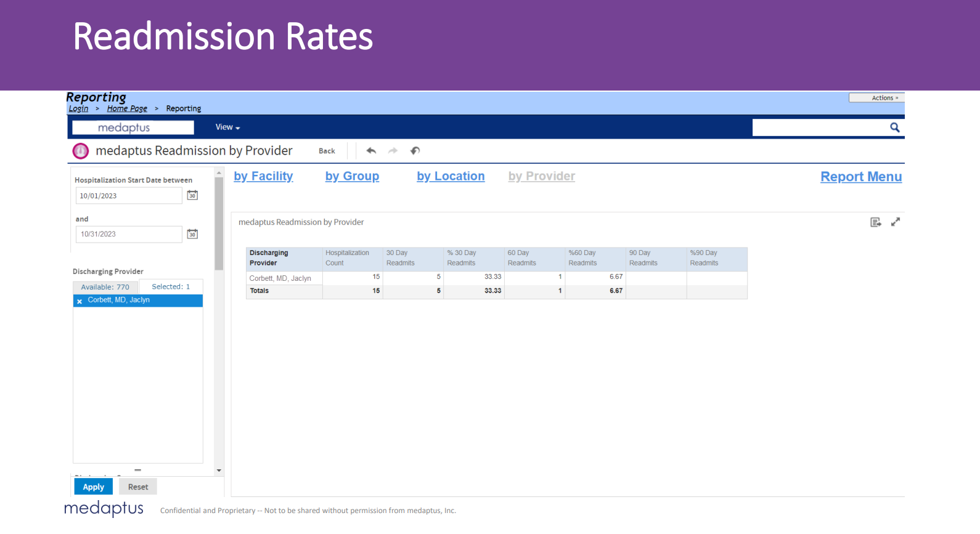The image size is (980, 534).
Task: Click the 30 Day Readmits column header
Action: 413,258
